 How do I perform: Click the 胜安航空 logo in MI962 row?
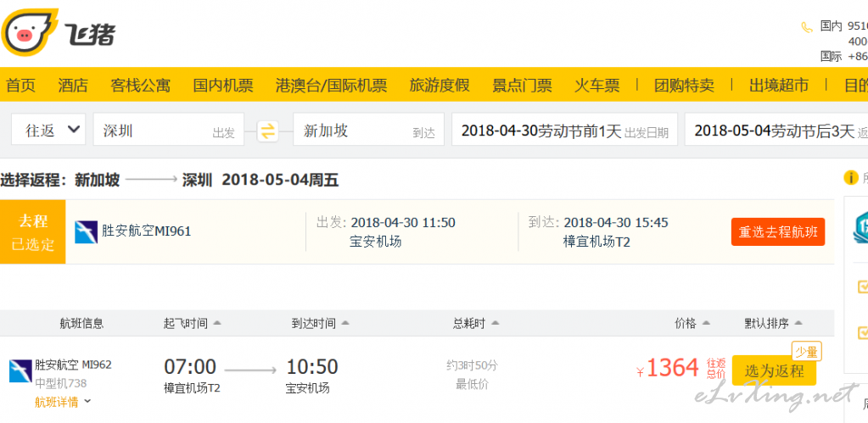pos(20,371)
